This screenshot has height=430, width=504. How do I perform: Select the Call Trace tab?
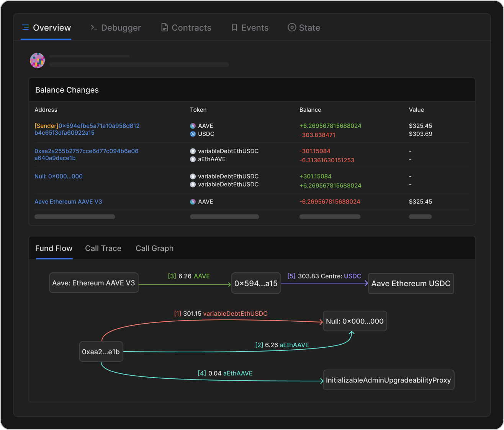pos(103,248)
